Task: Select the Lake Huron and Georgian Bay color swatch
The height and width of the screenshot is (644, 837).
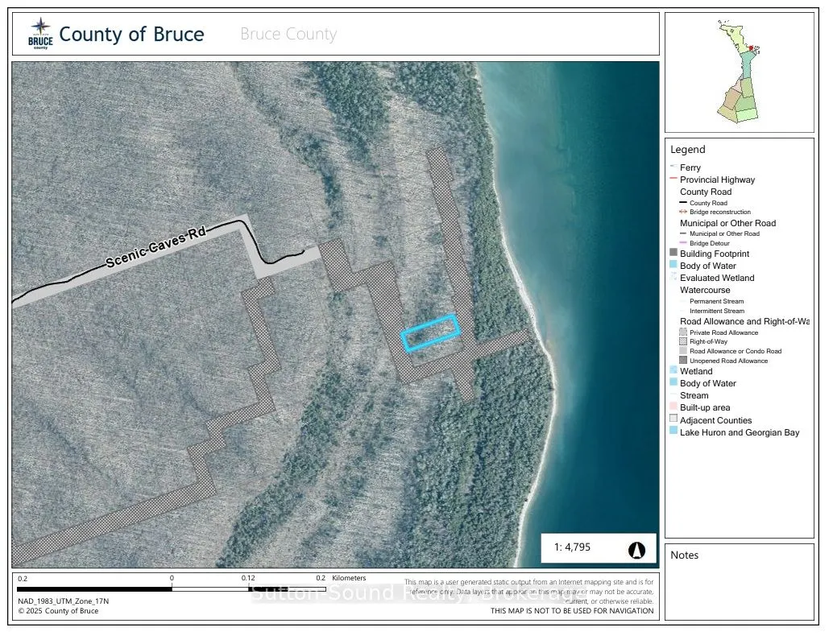Action: point(673,432)
